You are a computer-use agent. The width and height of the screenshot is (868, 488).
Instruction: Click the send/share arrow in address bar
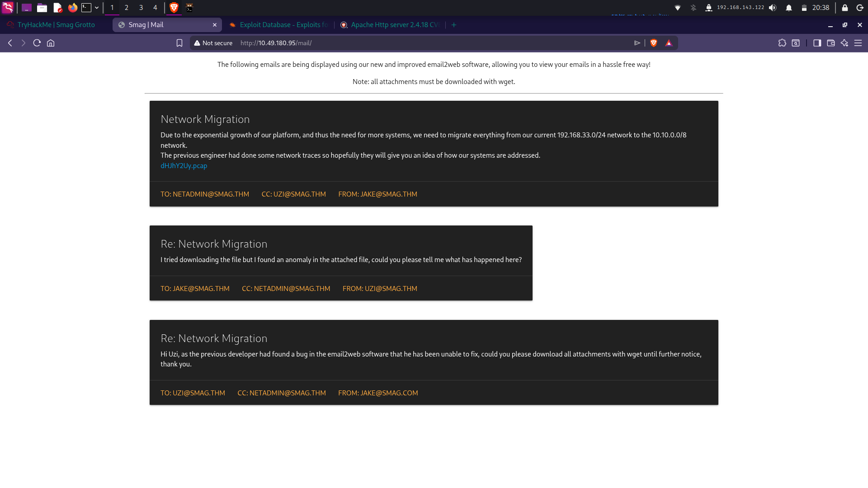click(637, 43)
